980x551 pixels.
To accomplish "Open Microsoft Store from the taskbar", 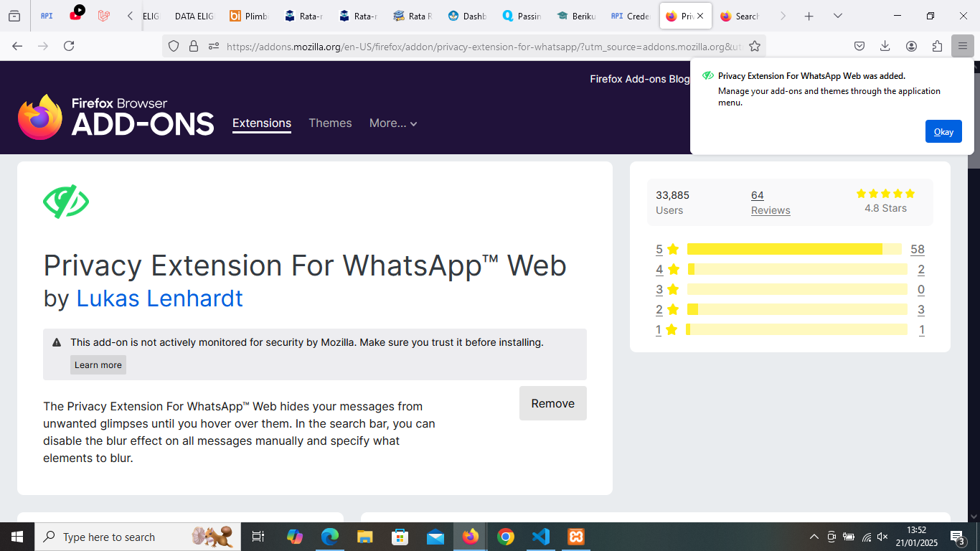I will 400,537.
